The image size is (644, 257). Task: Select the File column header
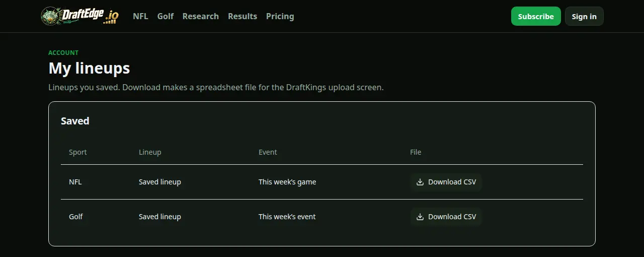coord(416,152)
